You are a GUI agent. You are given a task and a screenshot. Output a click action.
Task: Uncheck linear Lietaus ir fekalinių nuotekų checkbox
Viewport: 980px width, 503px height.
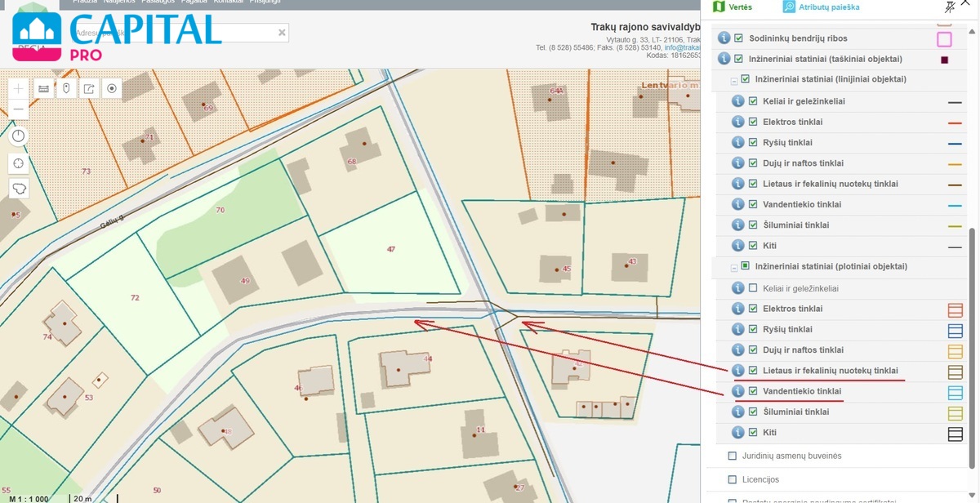pos(753,184)
